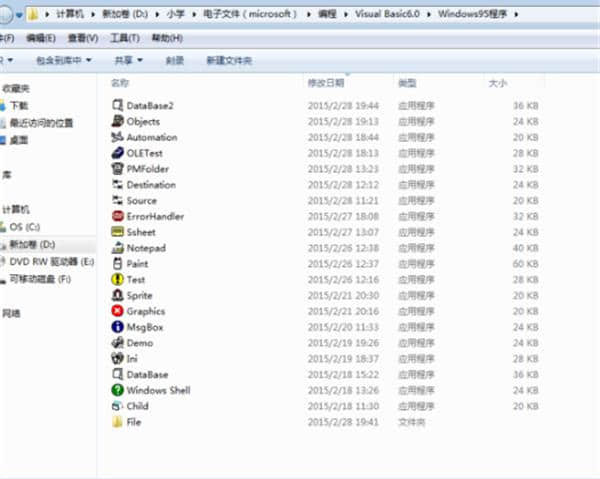
Task: Click the 新建文件夹 button
Action: coord(229,61)
